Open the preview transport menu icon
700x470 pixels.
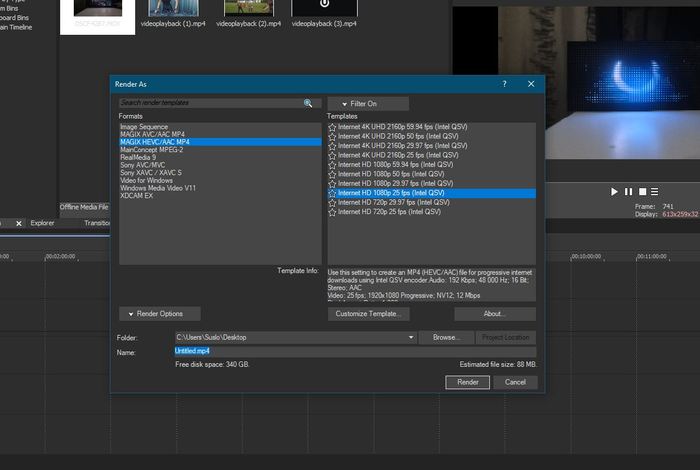pos(658,191)
